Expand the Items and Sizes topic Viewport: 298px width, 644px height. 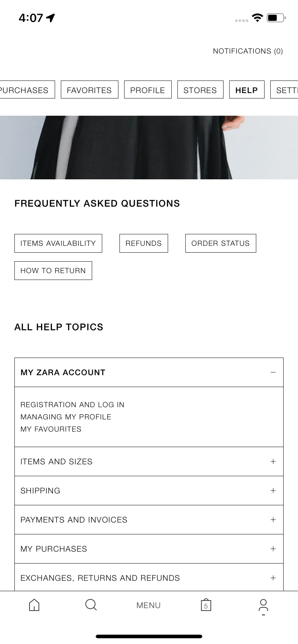tap(149, 461)
